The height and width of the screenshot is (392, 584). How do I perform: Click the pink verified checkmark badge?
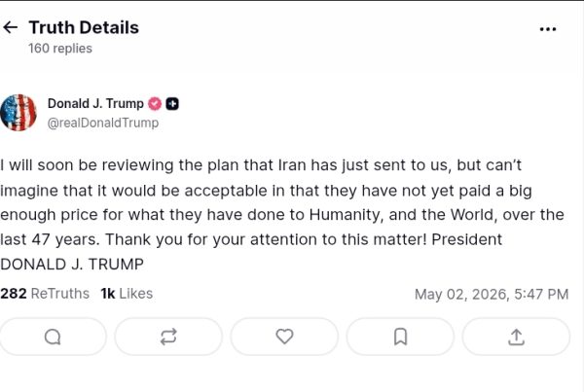point(155,104)
